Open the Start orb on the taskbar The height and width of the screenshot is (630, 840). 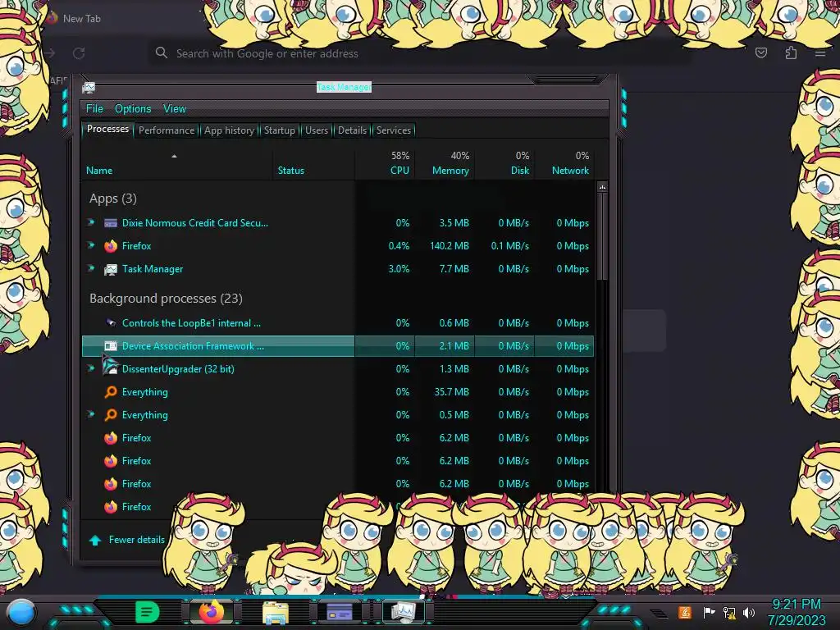click(21, 613)
